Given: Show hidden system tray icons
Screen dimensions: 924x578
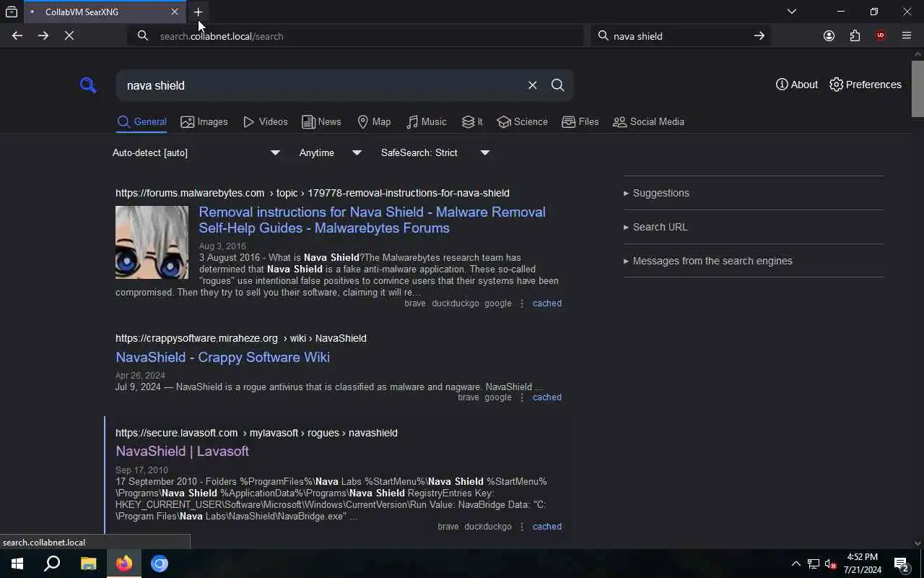Looking at the screenshot, I should (796, 564).
